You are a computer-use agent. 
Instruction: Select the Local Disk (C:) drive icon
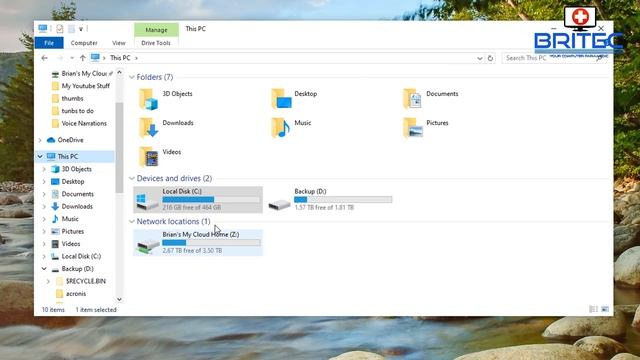[x=147, y=202]
